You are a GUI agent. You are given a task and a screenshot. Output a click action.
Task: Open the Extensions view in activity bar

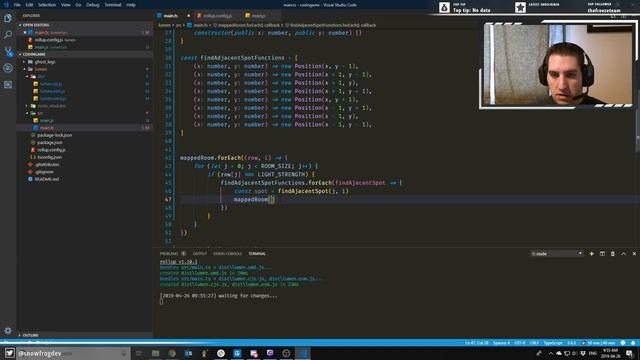tap(8, 84)
